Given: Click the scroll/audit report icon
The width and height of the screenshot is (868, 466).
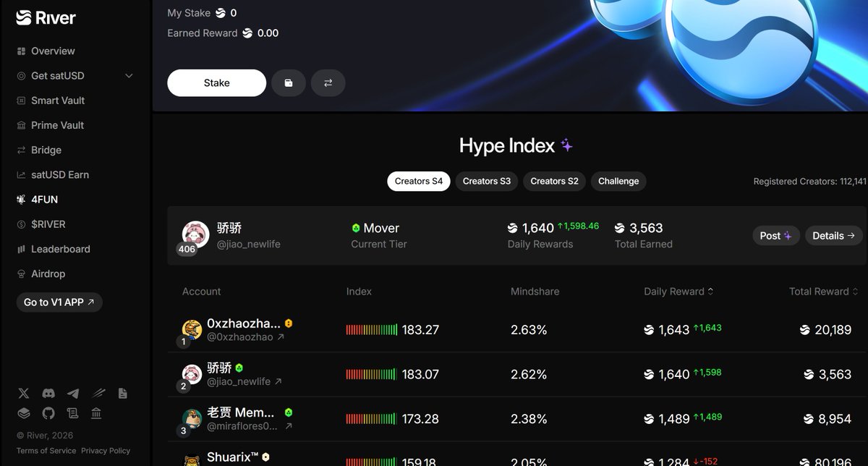Looking at the screenshot, I should pyautogui.click(x=72, y=413).
